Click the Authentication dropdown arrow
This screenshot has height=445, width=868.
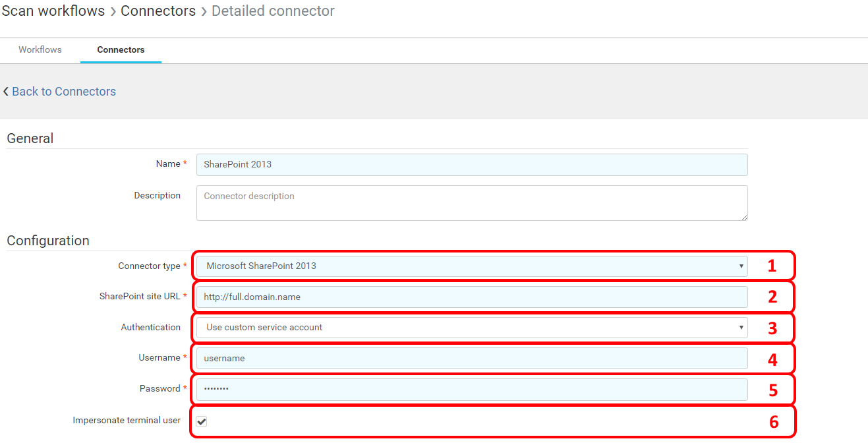tap(741, 328)
